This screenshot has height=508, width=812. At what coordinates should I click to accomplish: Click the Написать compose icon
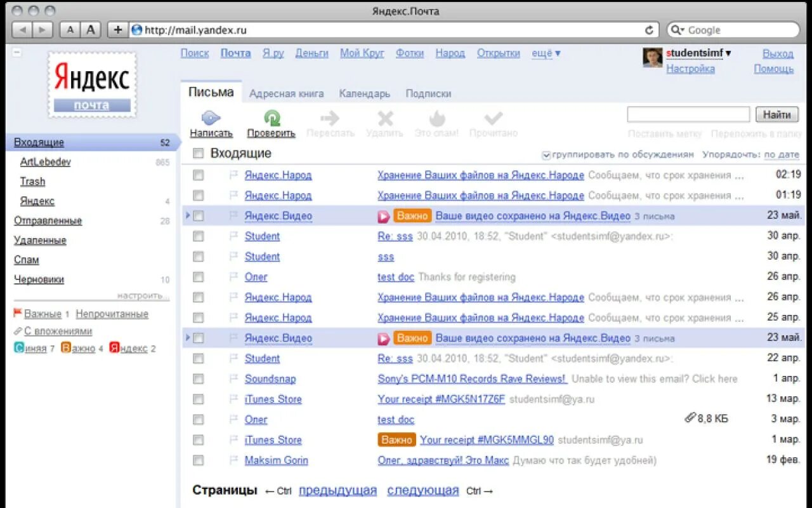pyautogui.click(x=211, y=118)
